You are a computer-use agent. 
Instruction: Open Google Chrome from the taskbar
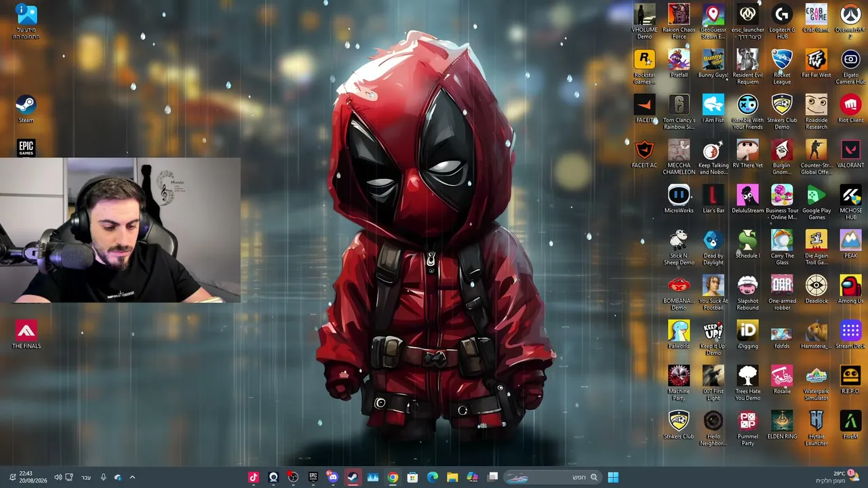[393, 477]
